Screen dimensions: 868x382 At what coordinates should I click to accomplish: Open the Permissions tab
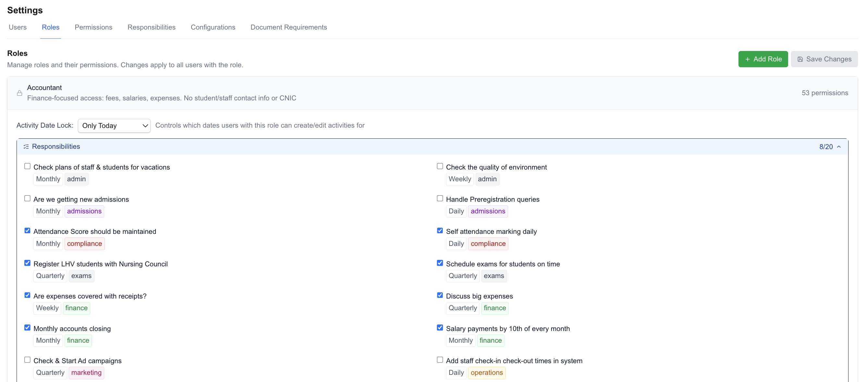[93, 27]
